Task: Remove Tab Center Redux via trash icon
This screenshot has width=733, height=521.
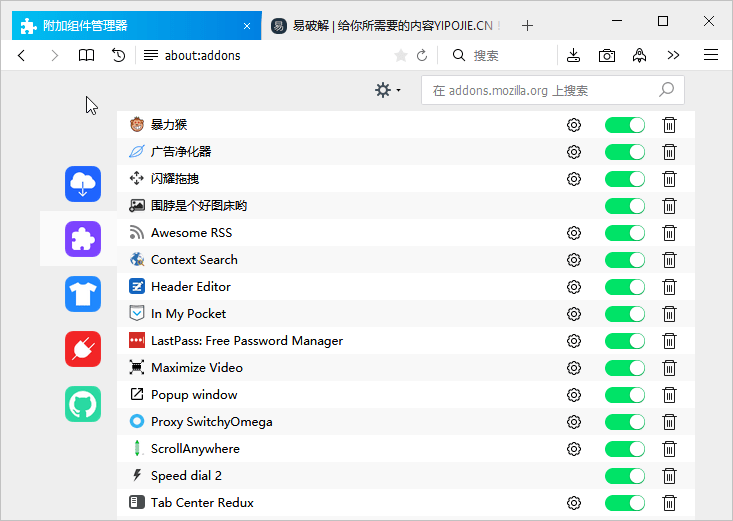Action: tap(669, 503)
